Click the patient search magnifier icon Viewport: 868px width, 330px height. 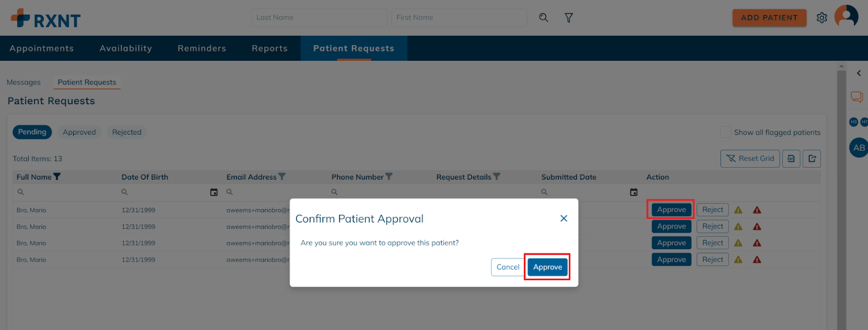[x=543, y=18]
